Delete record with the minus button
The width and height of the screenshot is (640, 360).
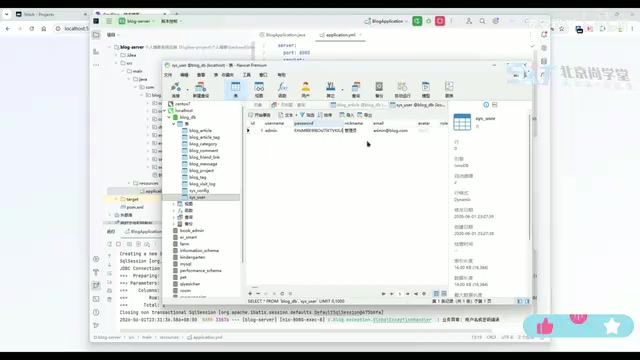(x=258, y=293)
